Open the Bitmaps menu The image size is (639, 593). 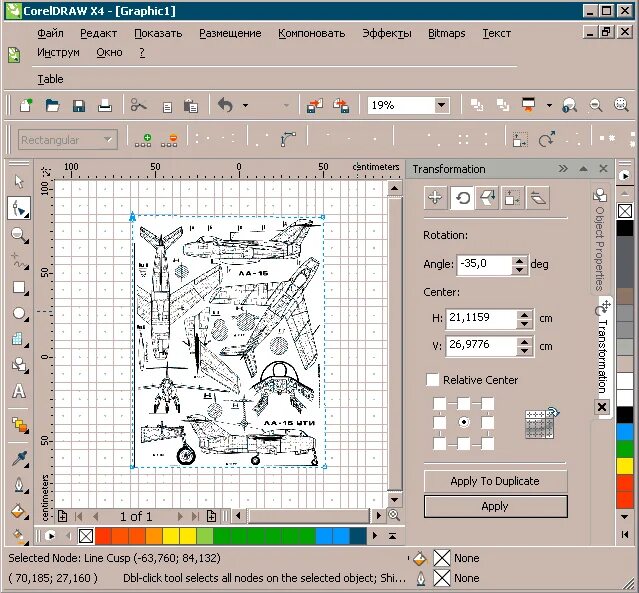(x=447, y=33)
